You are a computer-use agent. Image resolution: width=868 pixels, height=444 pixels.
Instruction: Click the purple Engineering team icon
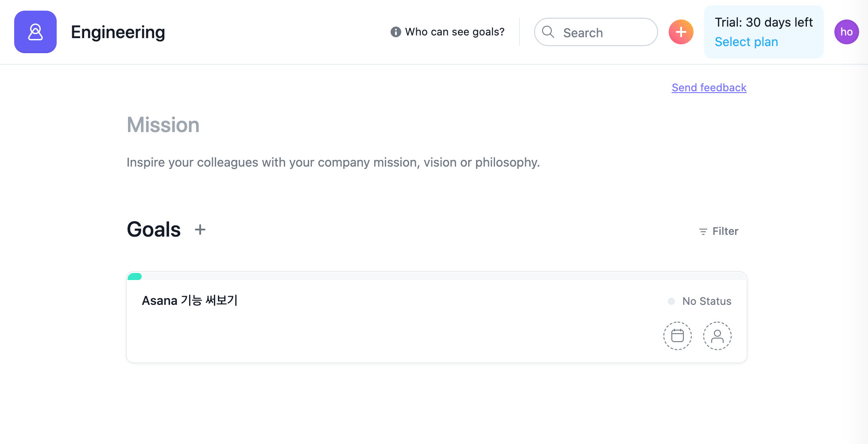tap(35, 32)
